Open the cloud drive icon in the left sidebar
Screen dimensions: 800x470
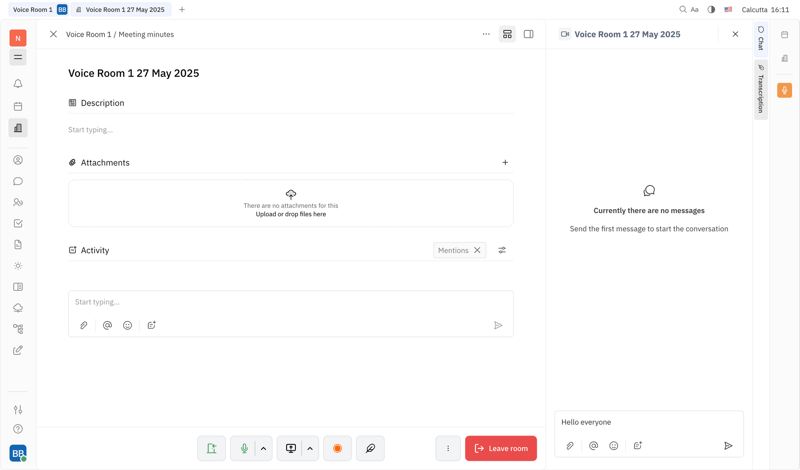[18, 308]
